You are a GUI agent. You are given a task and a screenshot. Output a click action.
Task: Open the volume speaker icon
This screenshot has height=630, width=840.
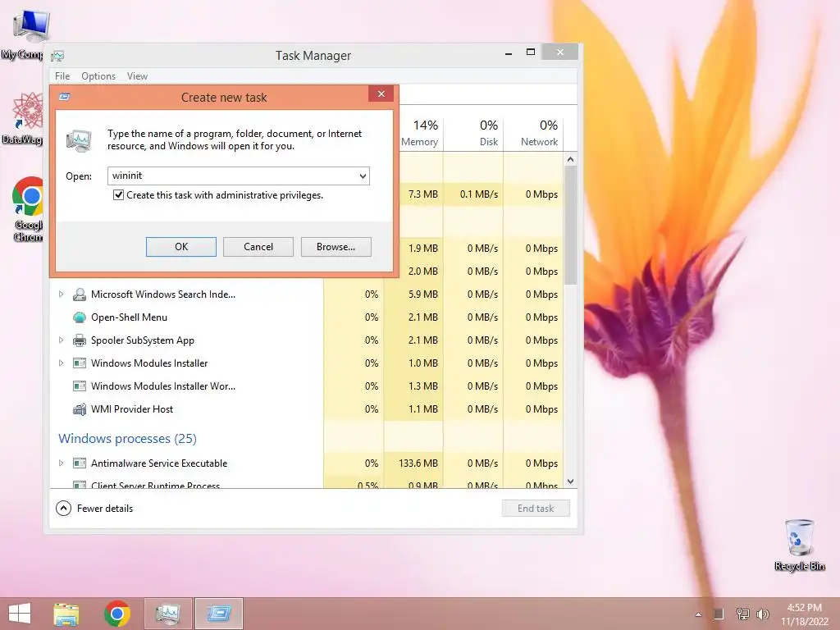[x=763, y=614]
